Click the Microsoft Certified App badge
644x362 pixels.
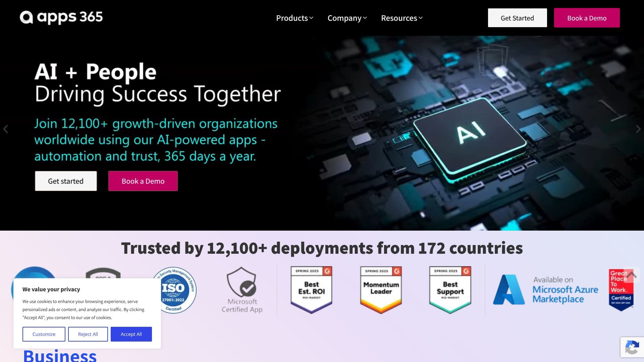click(x=242, y=290)
